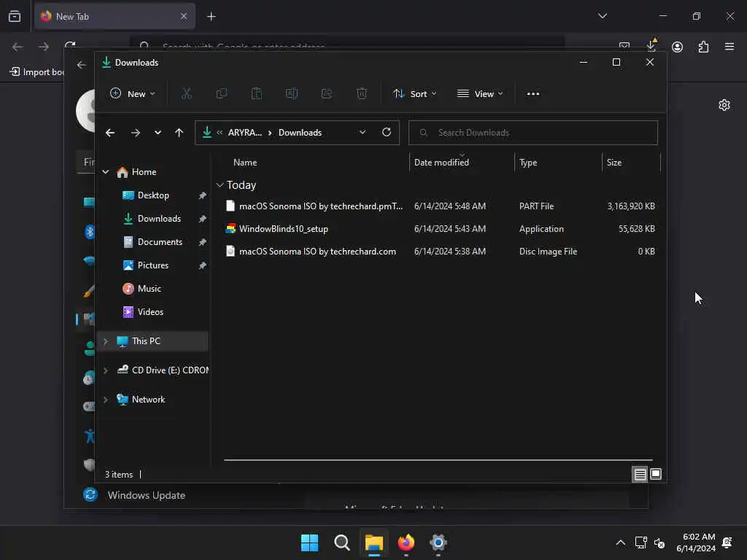Image resolution: width=747 pixels, height=560 pixels.
Task: Open the New item dropdown
Action: (x=133, y=94)
